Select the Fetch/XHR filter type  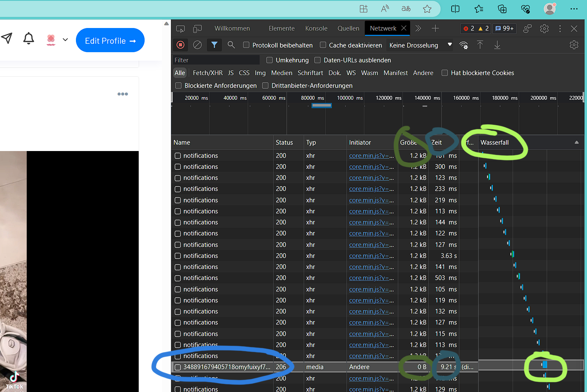point(207,73)
